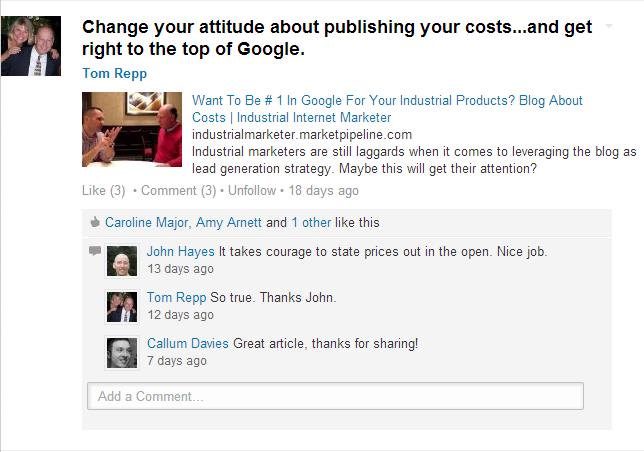Open the John Hayes commenter name link
Screen dimensions: 644x452
181,251
